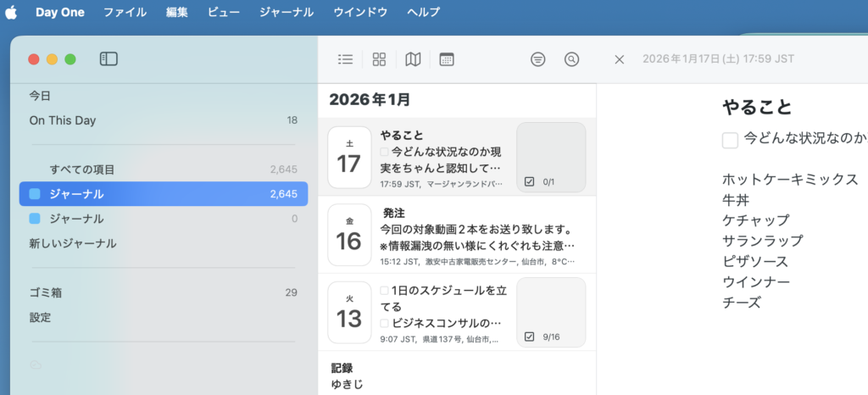Open the map view icon
Viewport: 868px width, 395px height.
click(x=413, y=59)
